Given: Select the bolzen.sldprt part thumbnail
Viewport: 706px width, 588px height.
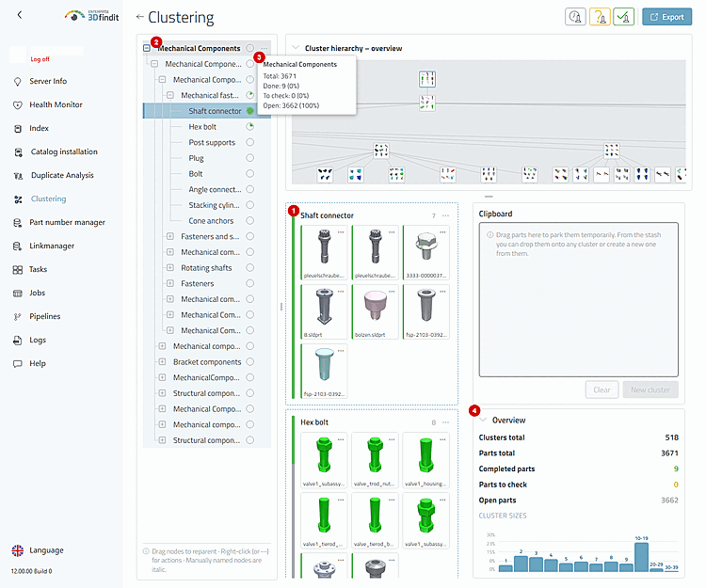Looking at the screenshot, I should point(375,310).
